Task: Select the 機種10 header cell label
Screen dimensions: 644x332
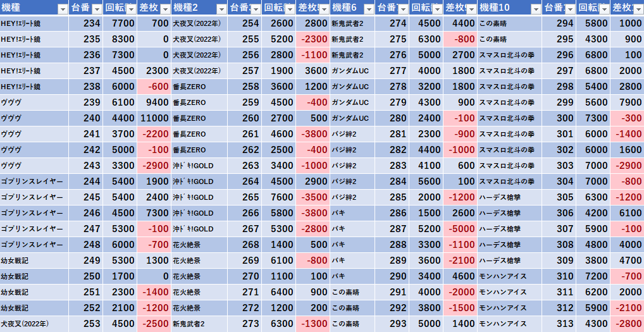Action: pyautogui.click(x=495, y=8)
